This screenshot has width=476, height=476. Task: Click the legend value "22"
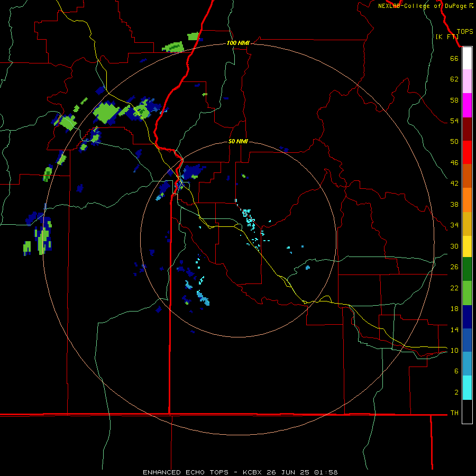click(x=454, y=288)
